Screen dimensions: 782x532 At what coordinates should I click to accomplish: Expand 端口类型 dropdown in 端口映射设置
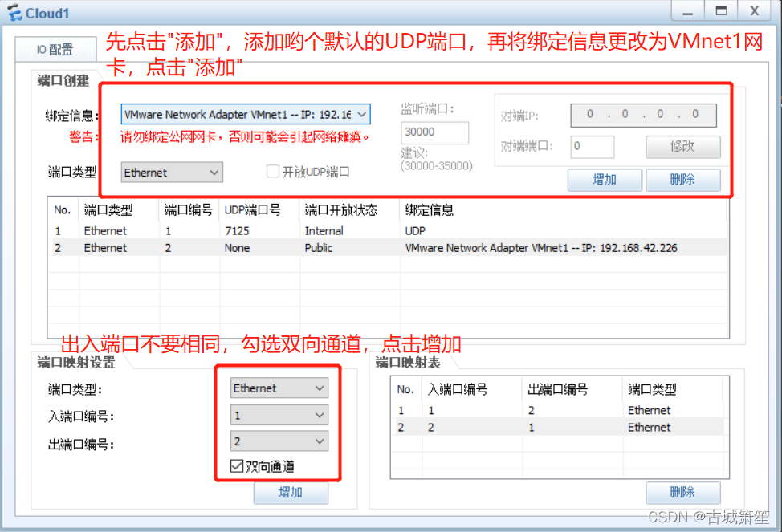pos(320,388)
